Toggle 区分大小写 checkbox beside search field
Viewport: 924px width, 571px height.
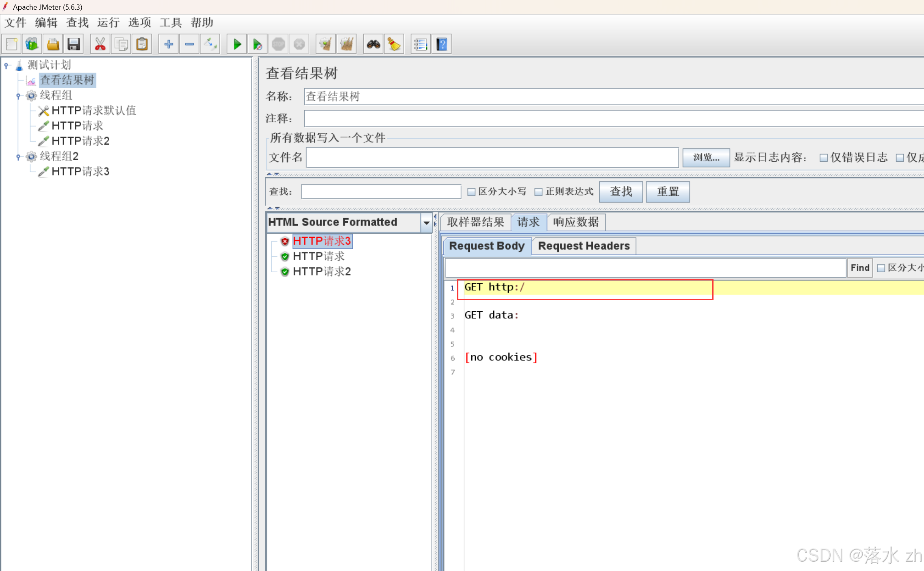click(471, 192)
